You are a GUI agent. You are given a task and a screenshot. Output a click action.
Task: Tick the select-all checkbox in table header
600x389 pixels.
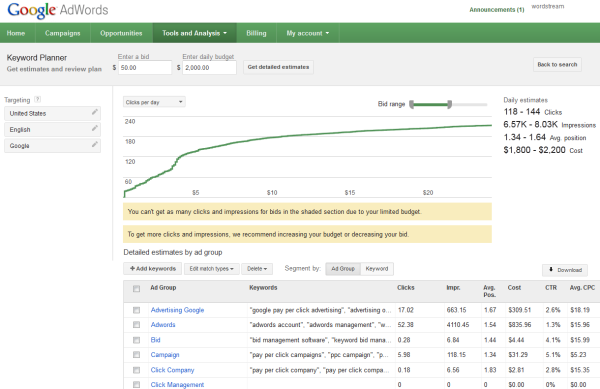(136, 288)
